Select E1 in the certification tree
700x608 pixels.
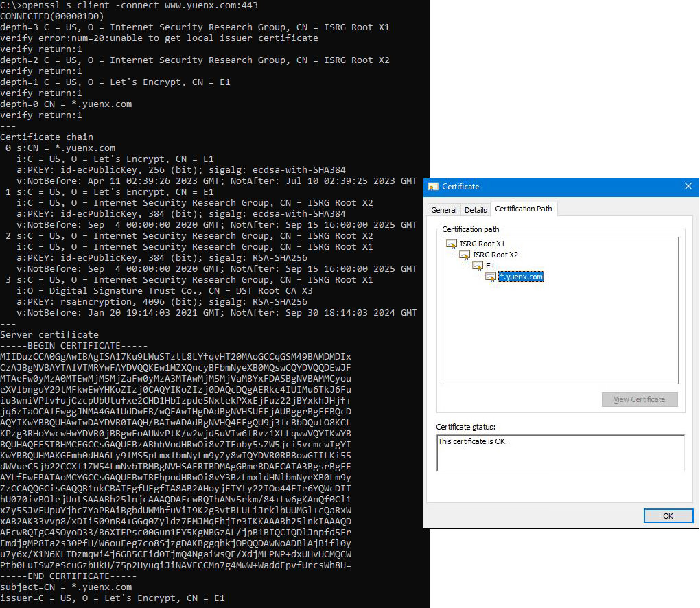pos(490,266)
